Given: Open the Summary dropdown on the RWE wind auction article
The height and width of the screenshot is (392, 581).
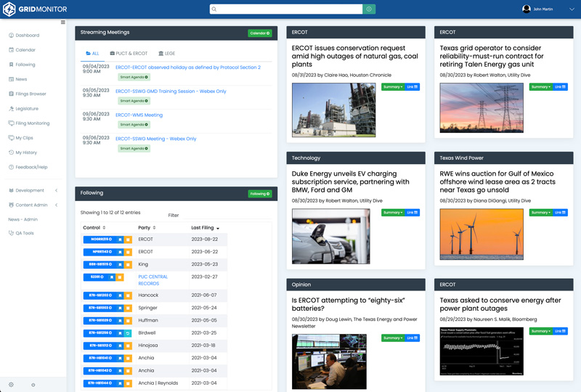Looking at the screenshot, I should pos(540,213).
